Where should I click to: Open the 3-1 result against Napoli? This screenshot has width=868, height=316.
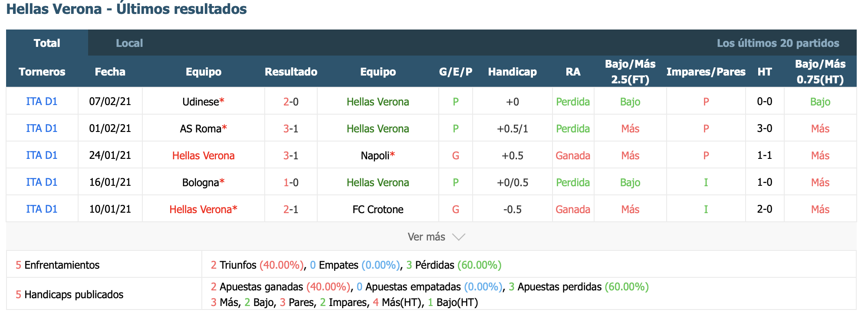coord(291,155)
